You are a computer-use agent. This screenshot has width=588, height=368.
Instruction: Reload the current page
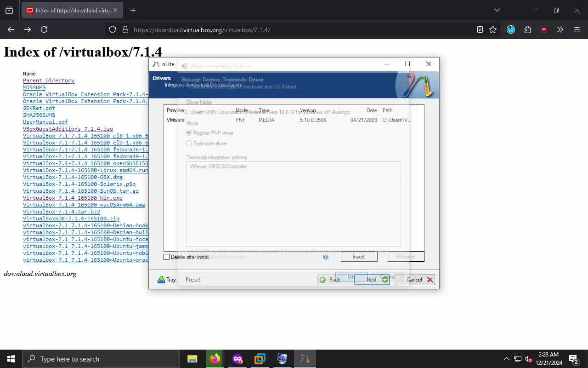[x=44, y=29]
